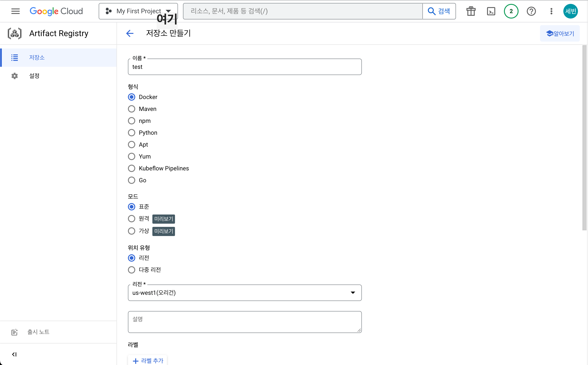Click the 라벨 추가 button
This screenshot has width=588, height=365.
click(148, 360)
